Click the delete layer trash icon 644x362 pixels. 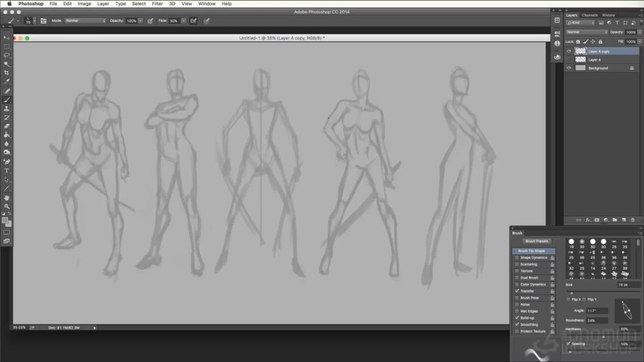click(x=633, y=221)
